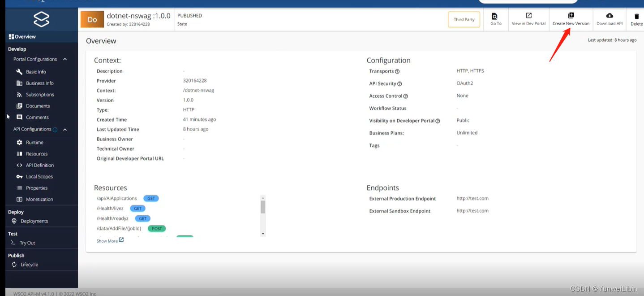
Task: Open the Business Info page
Action: coord(40,83)
